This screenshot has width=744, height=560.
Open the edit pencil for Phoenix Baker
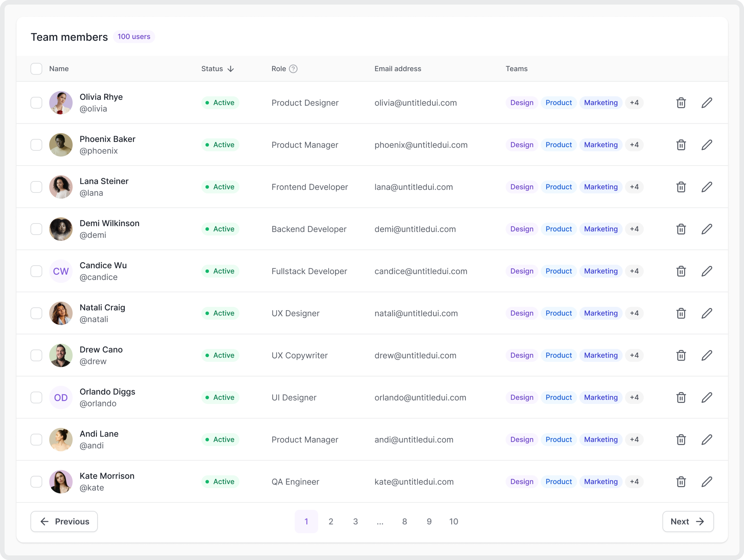[x=707, y=145]
